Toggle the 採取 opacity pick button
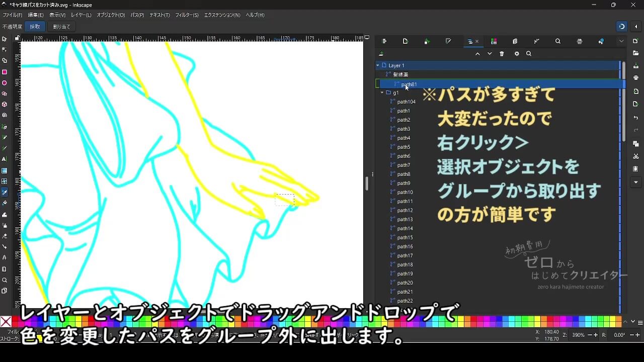Image resolution: width=644 pixels, height=362 pixels. tap(35, 27)
